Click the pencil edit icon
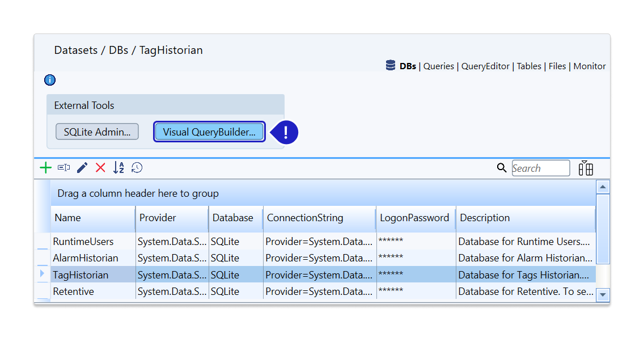This screenshot has width=644, height=338. click(82, 167)
